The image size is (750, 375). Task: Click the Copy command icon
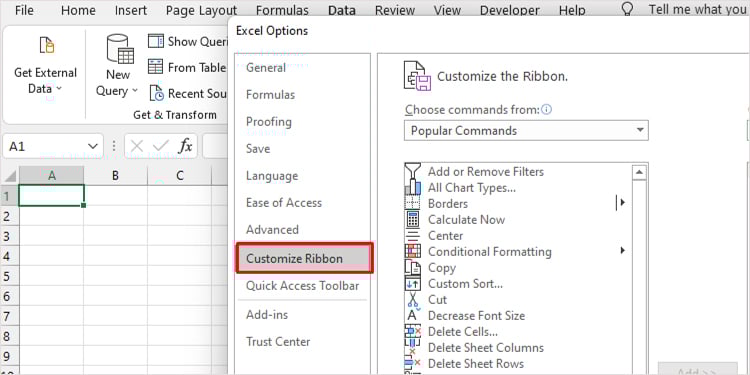point(412,268)
